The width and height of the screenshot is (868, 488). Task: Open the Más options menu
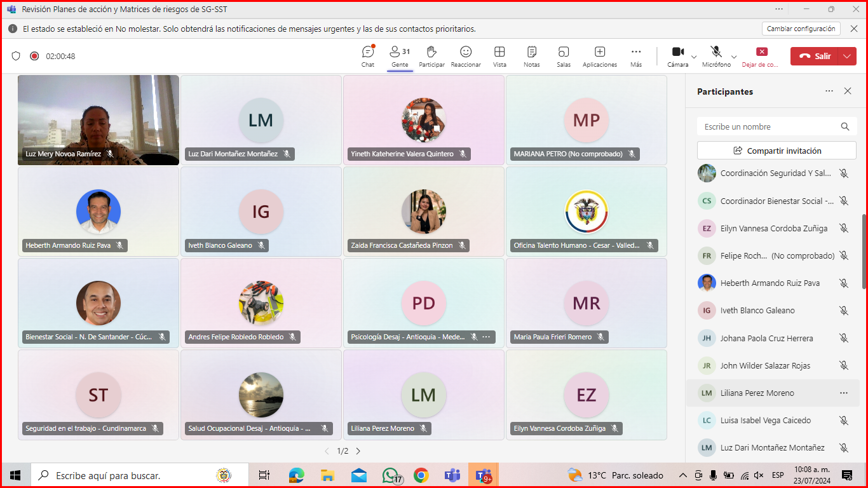[636, 56]
